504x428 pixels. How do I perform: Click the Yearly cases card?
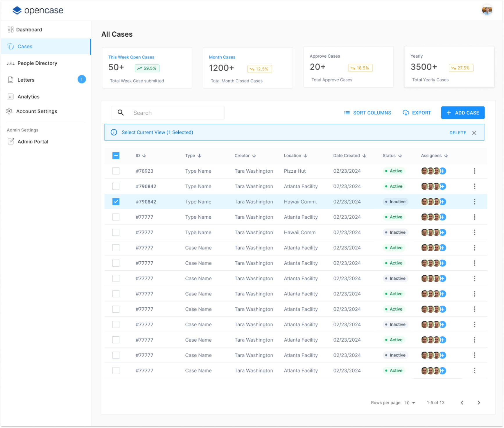449,67
